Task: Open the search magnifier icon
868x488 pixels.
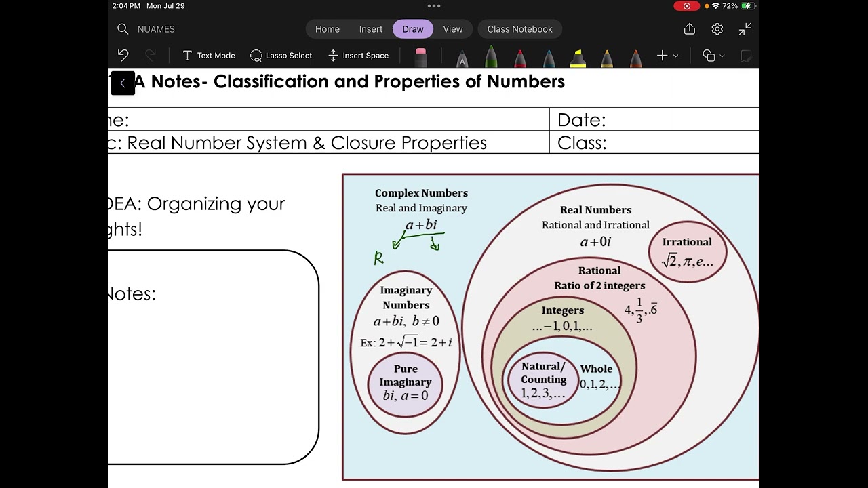Action: [x=123, y=29]
